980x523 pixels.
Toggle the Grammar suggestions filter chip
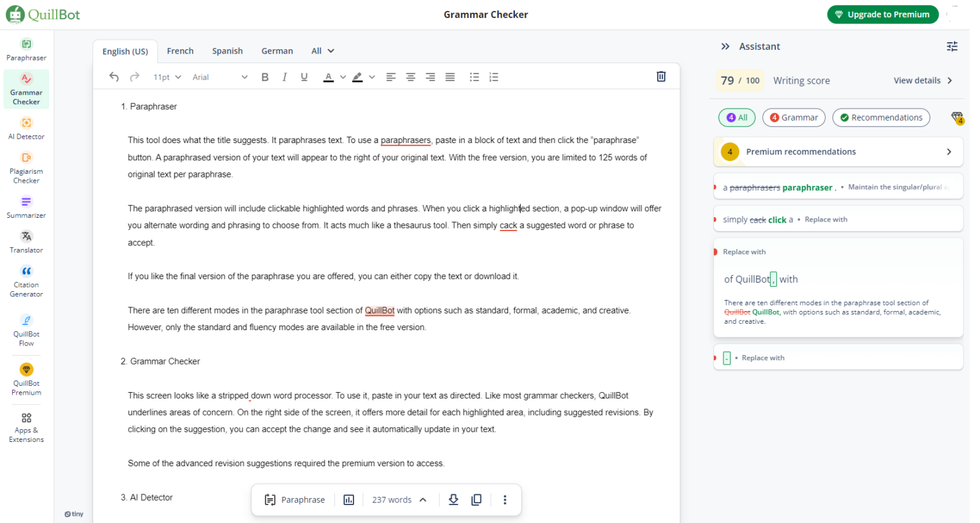(794, 117)
